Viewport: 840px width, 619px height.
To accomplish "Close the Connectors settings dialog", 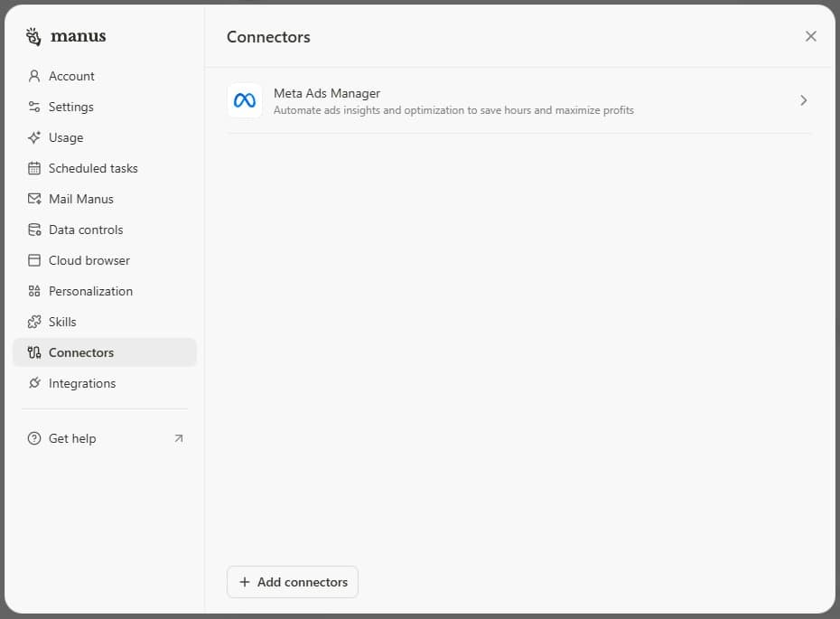I will click(810, 36).
